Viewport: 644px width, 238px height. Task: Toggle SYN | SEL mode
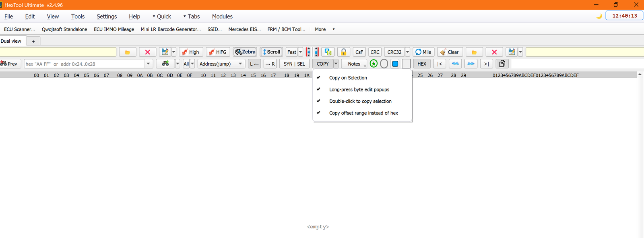[294, 64]
